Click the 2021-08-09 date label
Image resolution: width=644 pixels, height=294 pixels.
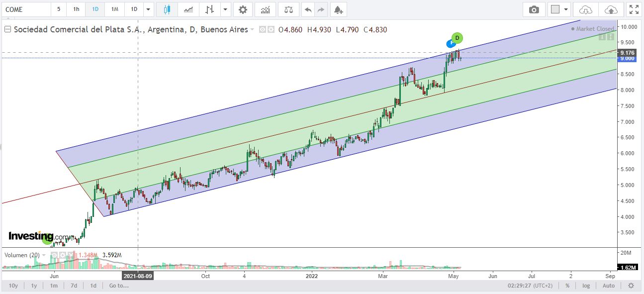pyautogui.click(x=138, y=276)
